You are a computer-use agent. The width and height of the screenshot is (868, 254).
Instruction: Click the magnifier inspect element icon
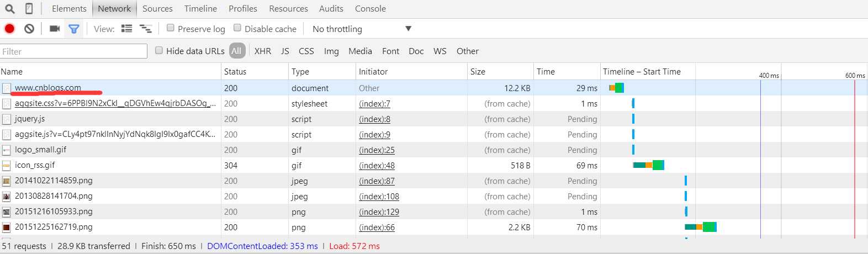pos(9,9)
